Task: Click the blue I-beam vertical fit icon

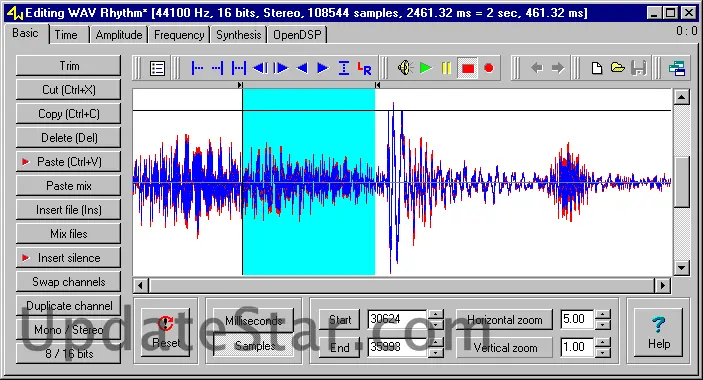Action: click(343, 68)
